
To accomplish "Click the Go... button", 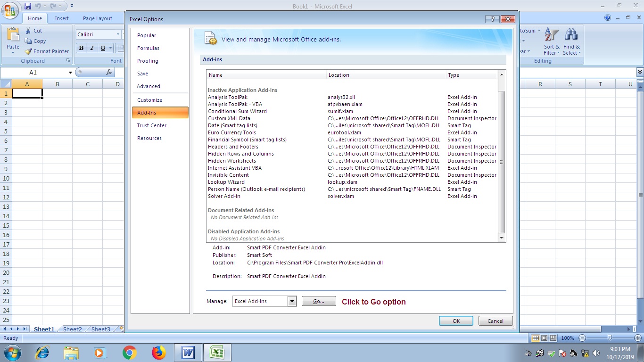I will tap(319, 301).
